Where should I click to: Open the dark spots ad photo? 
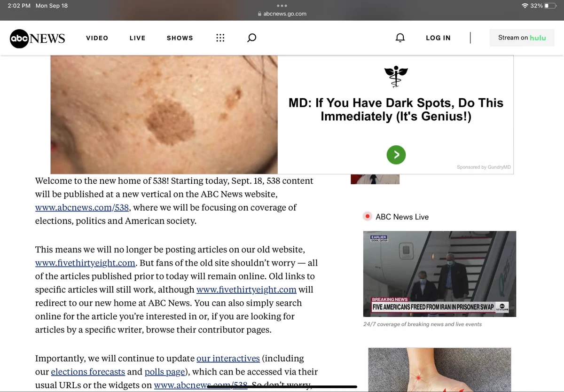point(164,115)
